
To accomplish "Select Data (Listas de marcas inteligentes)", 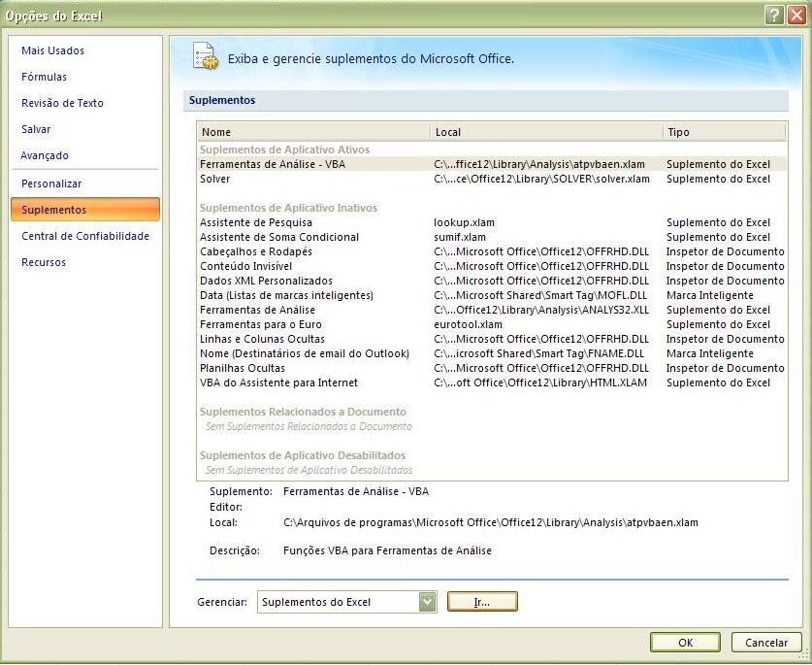I will (x=492, y=295).
